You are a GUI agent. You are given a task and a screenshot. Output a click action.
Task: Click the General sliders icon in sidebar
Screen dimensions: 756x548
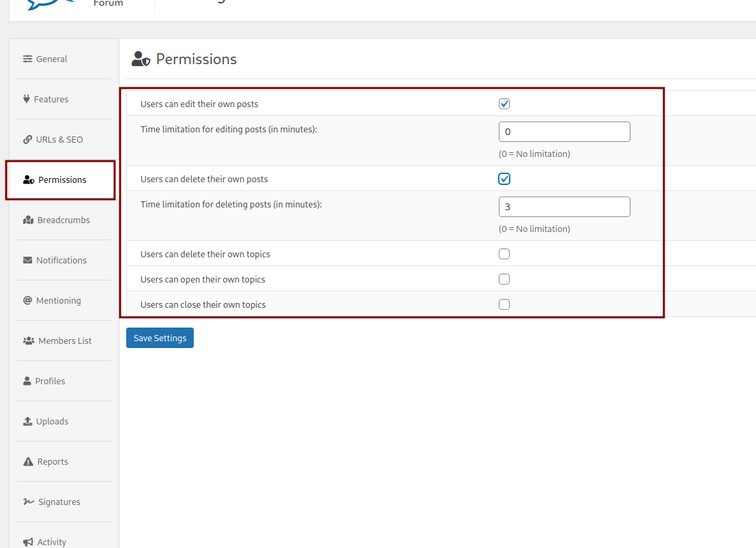[x=27, y=59]
